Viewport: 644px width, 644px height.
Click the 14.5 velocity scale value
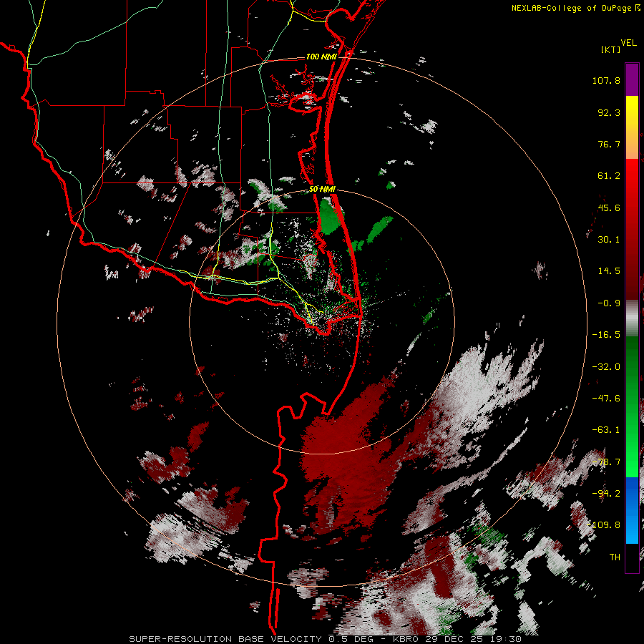coord(609,271)
